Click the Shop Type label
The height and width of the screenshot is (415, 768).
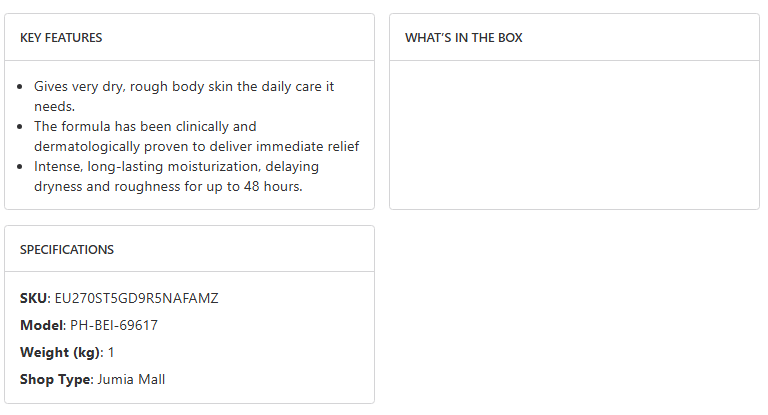(56, 379)
